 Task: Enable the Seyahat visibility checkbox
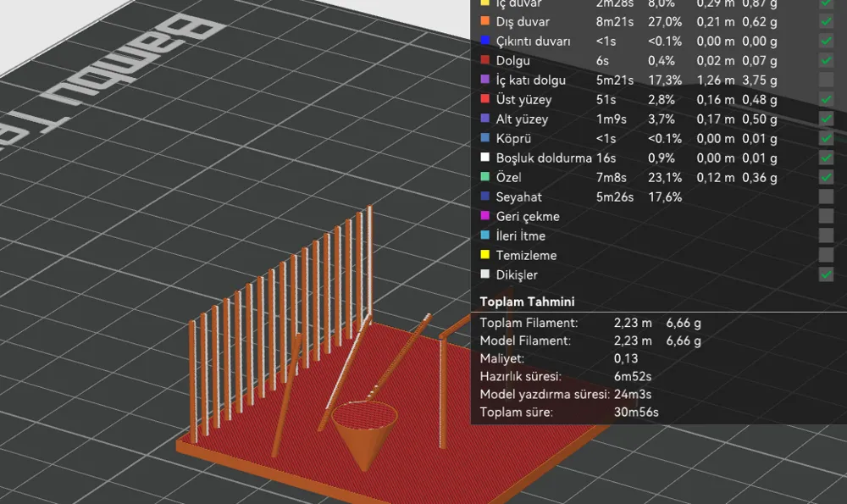pos(826,197)
